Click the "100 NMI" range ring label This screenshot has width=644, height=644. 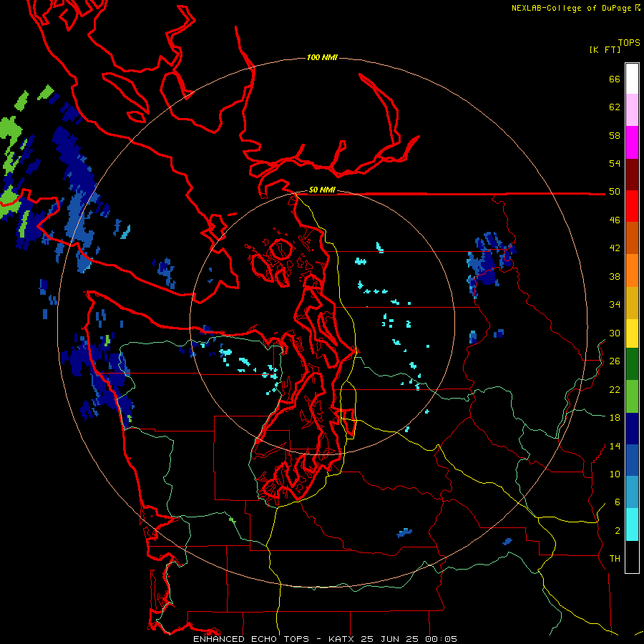click(322, 57)
